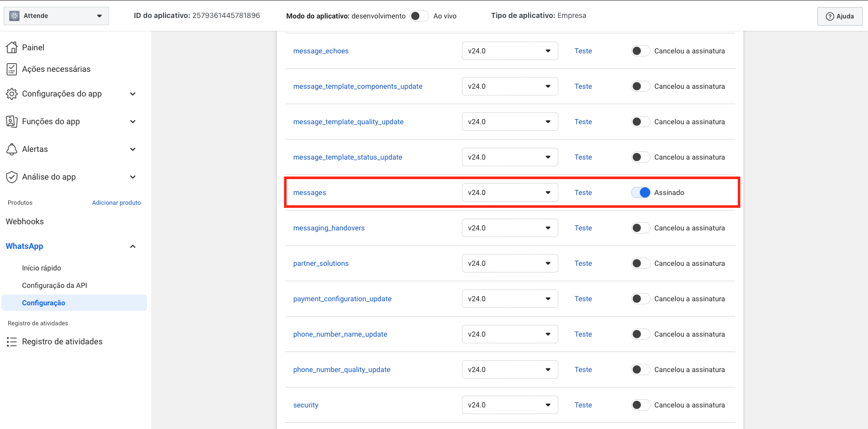Screen dimensions: 868x429
Task: Open the messages field link
Action: point(310,192)
